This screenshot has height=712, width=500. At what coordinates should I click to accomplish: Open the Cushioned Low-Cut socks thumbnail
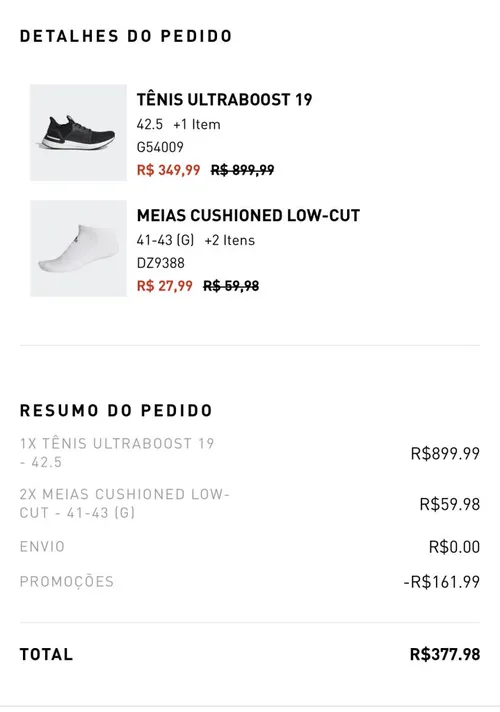78,248
